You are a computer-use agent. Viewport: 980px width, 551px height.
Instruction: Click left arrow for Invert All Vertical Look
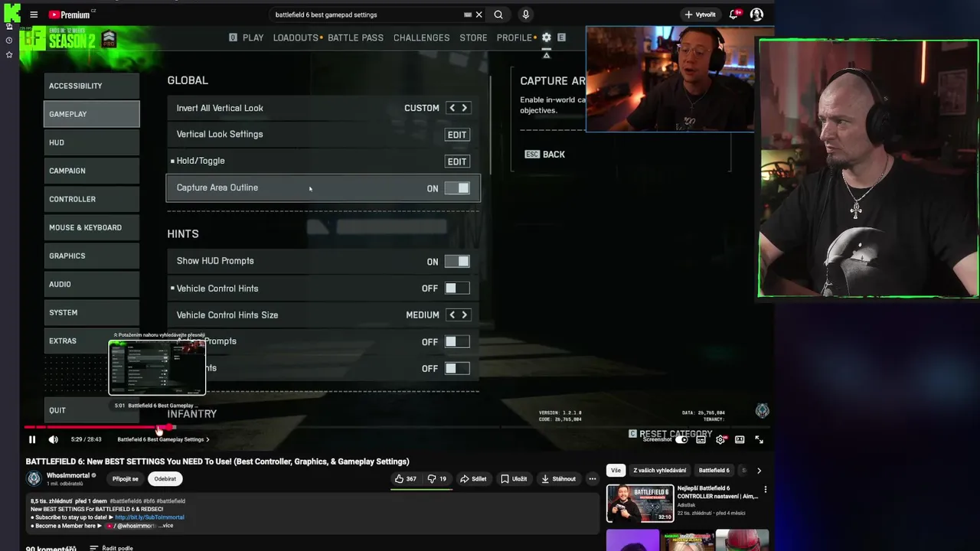point(452,108)
